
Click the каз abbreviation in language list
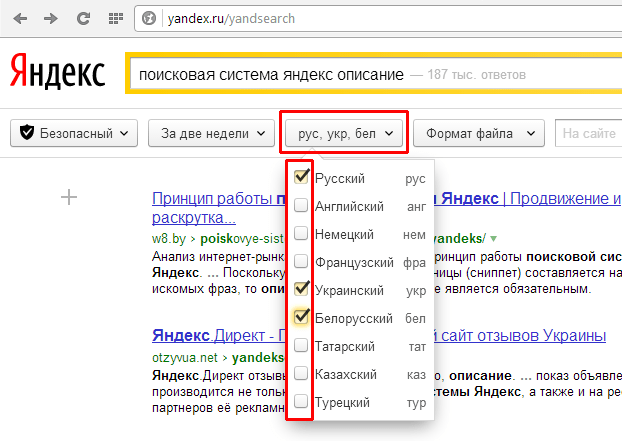click(x=416, y=375)
